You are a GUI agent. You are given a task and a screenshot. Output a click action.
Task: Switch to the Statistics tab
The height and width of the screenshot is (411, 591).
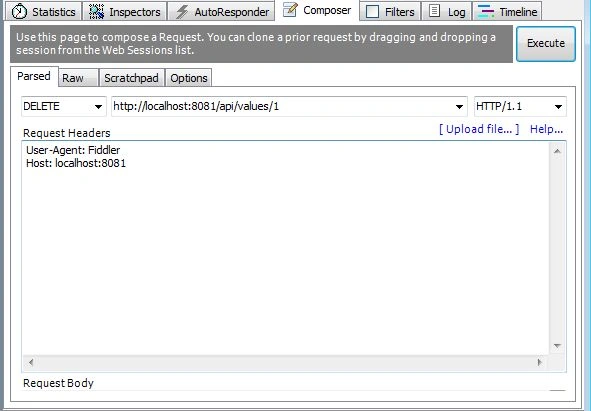pyautogui.click(x=44, y=12)
